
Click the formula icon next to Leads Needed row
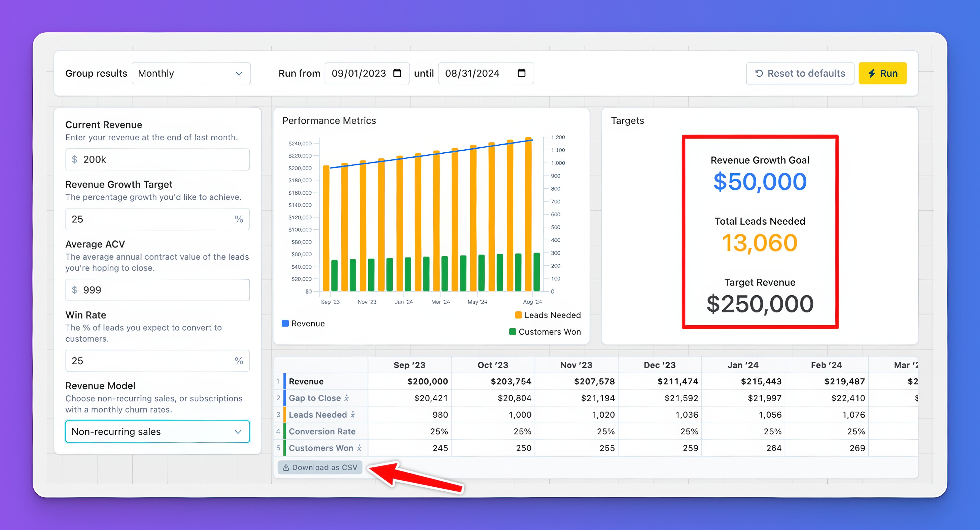coord(353,415)
